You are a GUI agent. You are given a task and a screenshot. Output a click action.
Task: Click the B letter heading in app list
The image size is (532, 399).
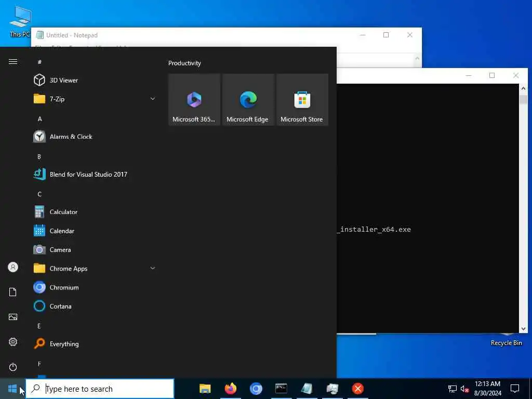(x=39, y=156)
